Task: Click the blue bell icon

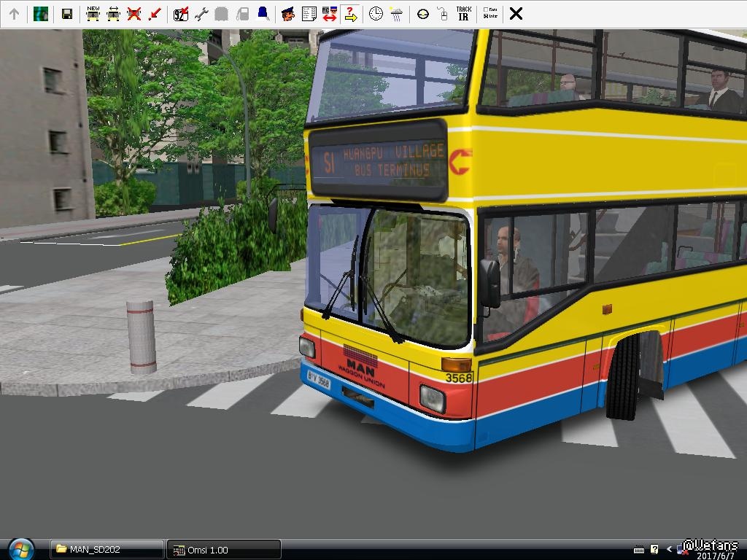Action: 263,14
